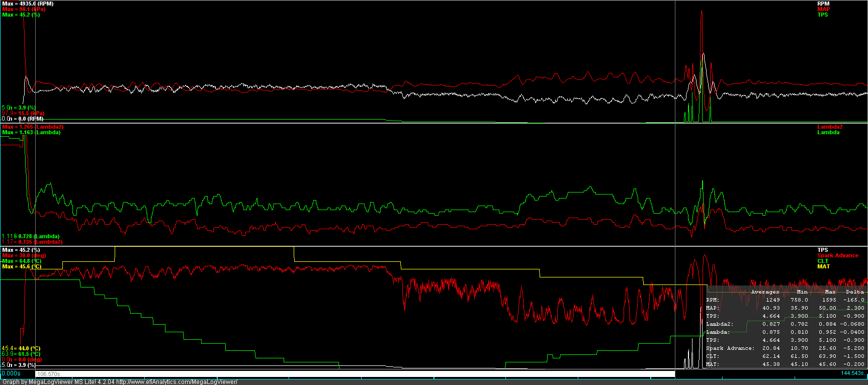Click the large red MAP spike peak in top graph
Image resolution: width=868 pixels, height=385 pixels.
(x=702, y=12)
